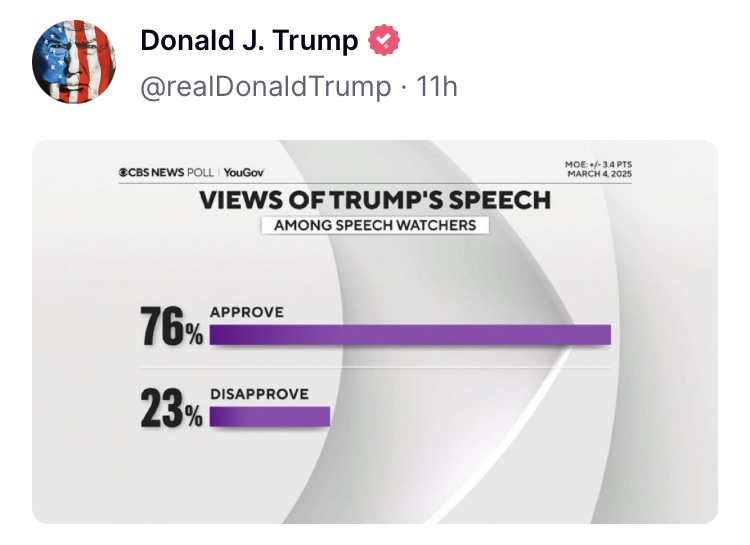Click the Views of Trump's Speech headline
Image resolution: width=750 pixels, height=545 pixels.
(x=375, y=200)
